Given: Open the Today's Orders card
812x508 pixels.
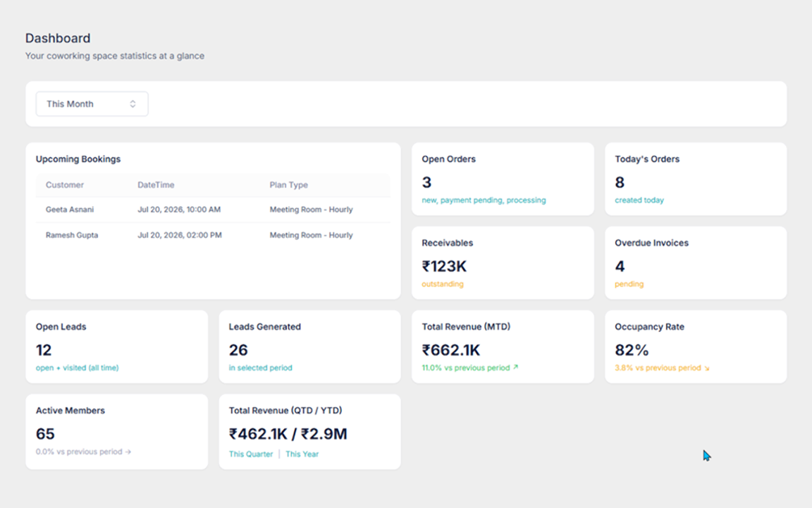Looking at the screenshot, I should [x=696, y=179].
